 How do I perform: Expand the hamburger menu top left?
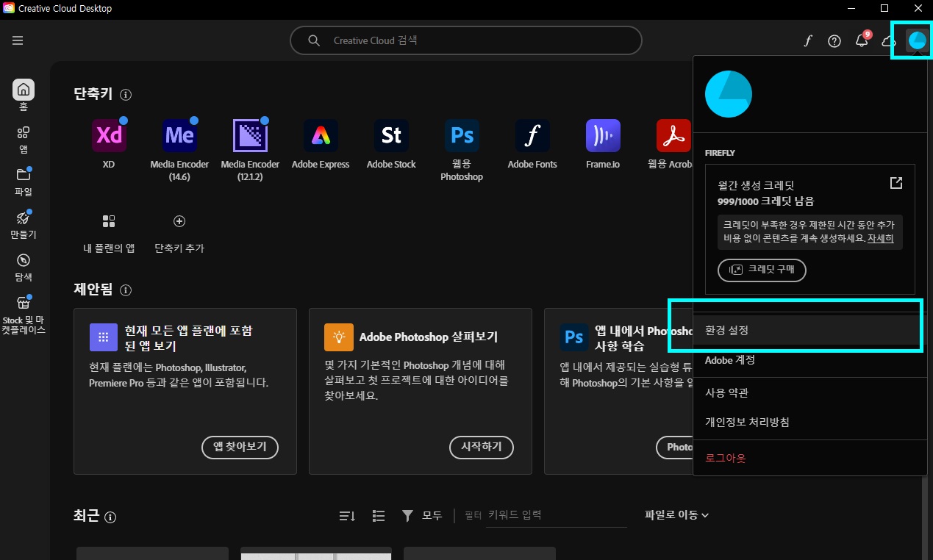coord(17,40)
